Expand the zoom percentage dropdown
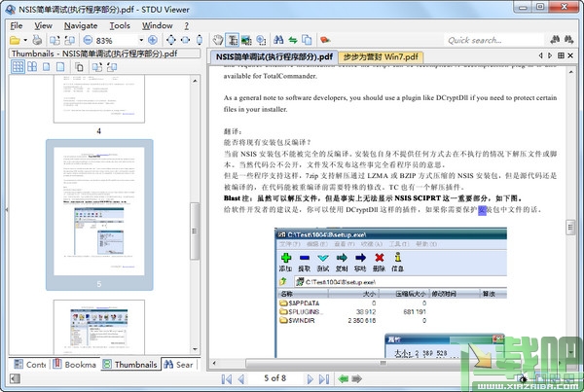Viewport: 584px width, 392px height. [141, 40]
